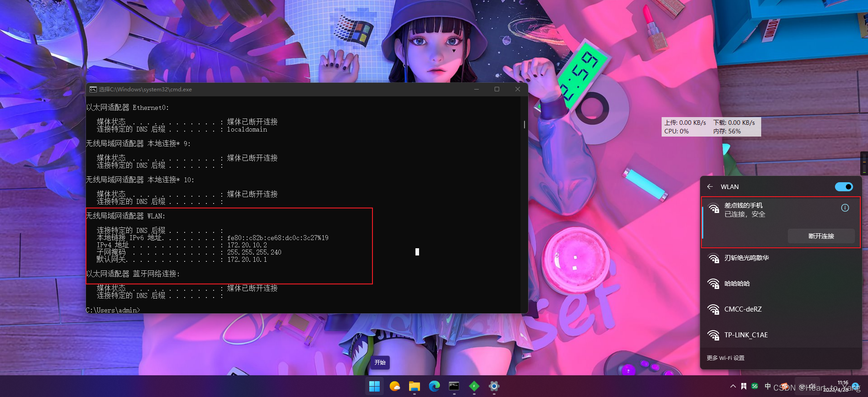The height and width of the screenshot is (397, 868).
Task: Click the cmd.exe window title bar icon
Action: tap(93, 90)
